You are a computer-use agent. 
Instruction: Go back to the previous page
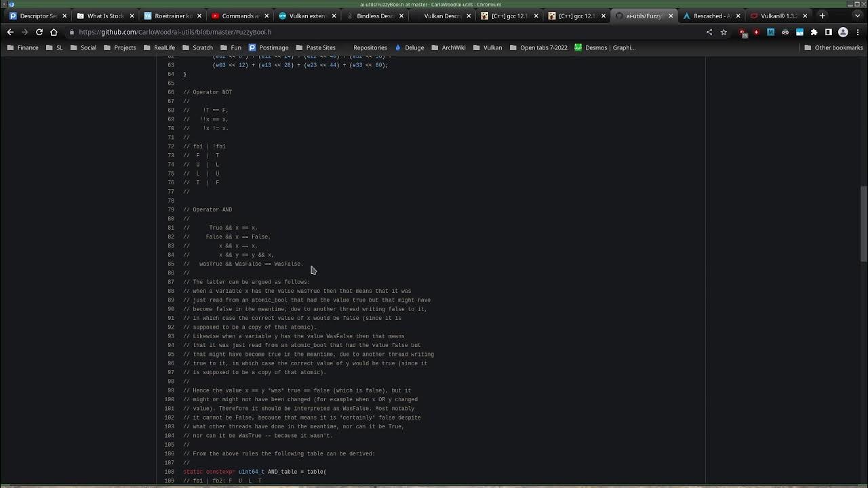(10, 32)
